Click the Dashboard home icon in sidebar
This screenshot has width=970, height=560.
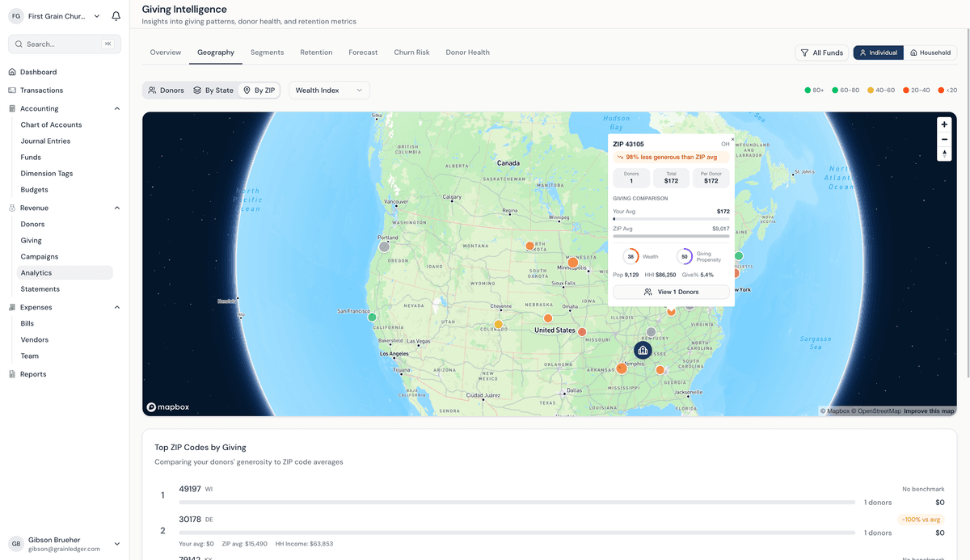coord(12,72)
